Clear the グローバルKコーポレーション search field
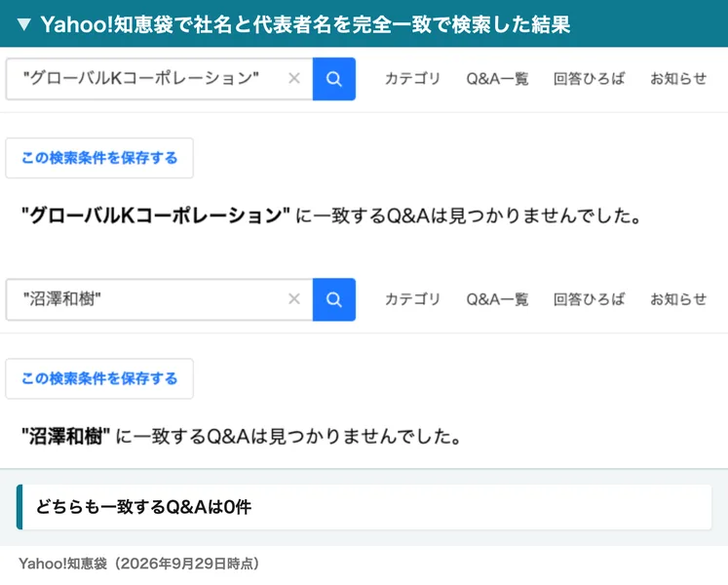 [x=294, y=78]
